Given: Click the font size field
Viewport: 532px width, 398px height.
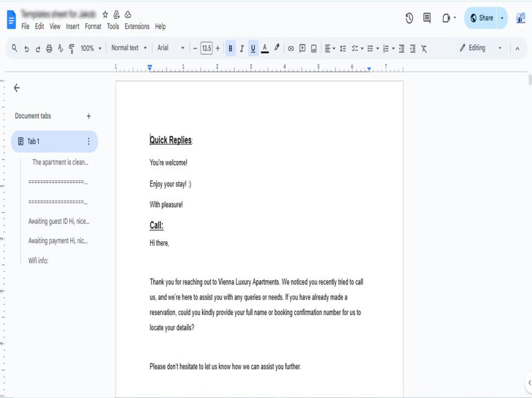Looking at the screenshot, I should [x=206, y=48].
